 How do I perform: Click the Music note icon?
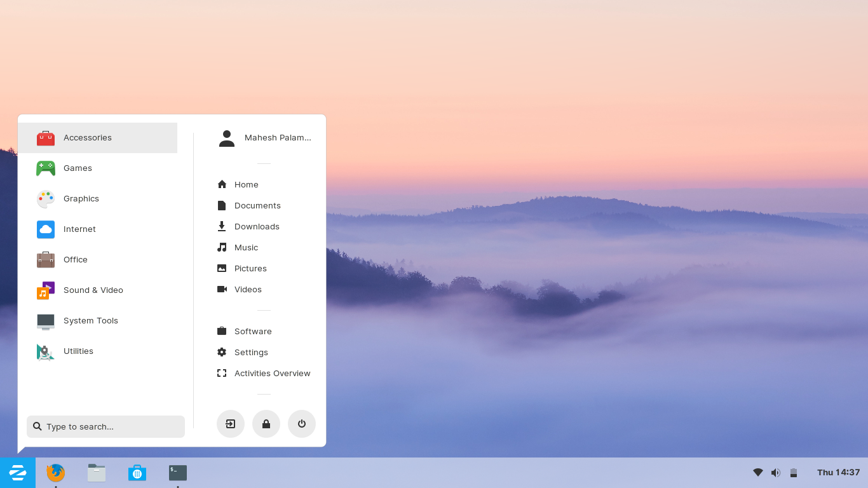(222, 247)
